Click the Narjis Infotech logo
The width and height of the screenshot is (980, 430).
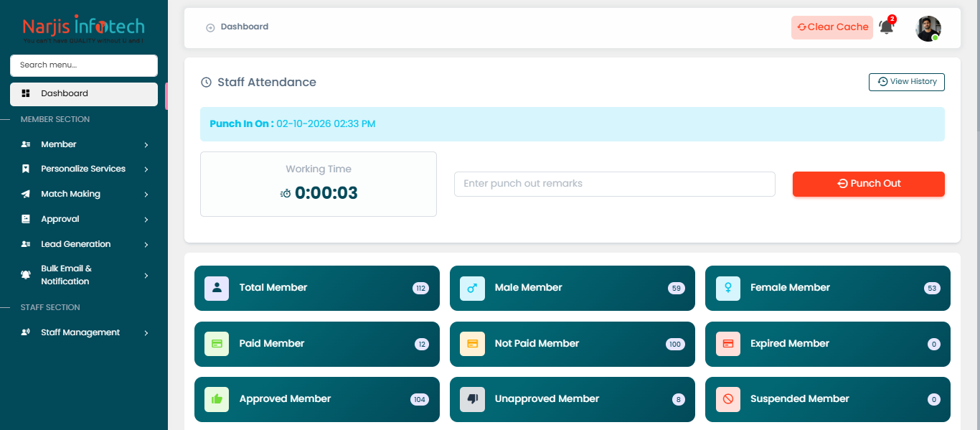83,29
